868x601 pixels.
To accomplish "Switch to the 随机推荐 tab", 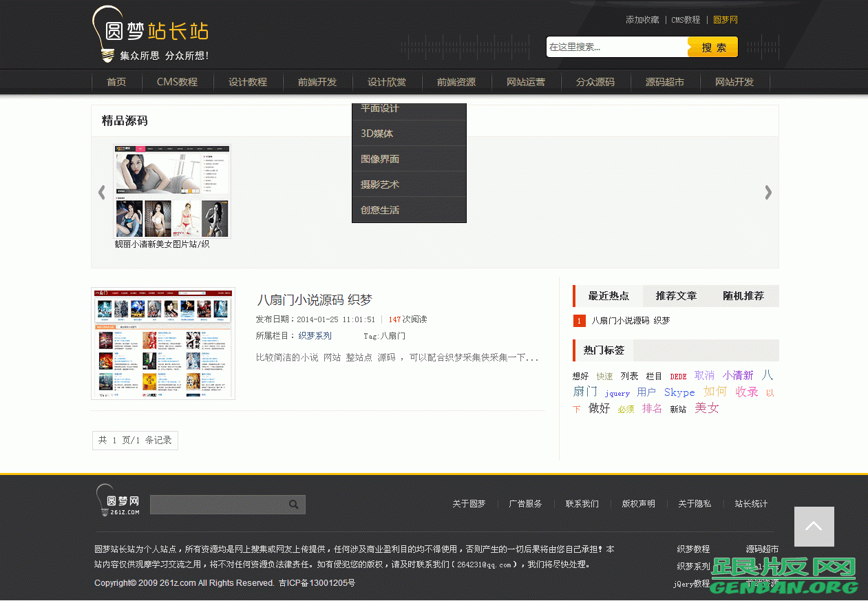I will point(743,296).
